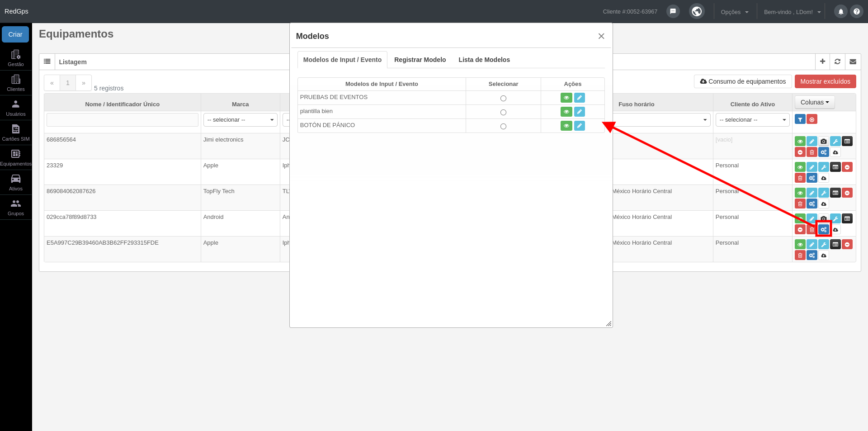View the PRUEBAS DE EVENTOS model details
868x431 pixels.
click(x=566, y=98)
